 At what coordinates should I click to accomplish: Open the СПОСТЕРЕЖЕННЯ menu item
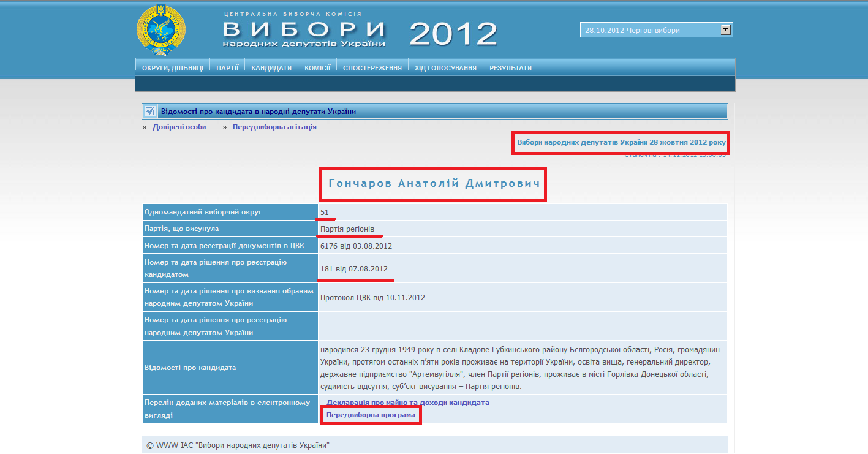372,68
